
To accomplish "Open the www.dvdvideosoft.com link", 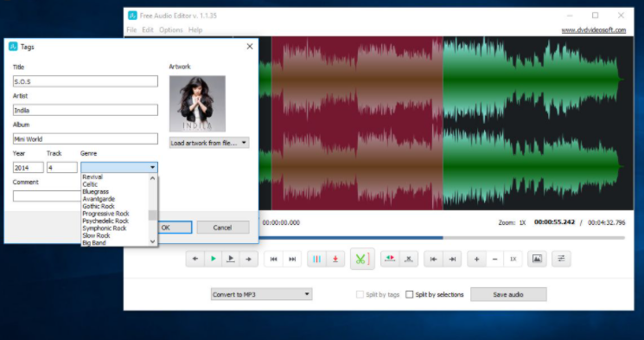I will pyautogui.click(x=594, y=30).
